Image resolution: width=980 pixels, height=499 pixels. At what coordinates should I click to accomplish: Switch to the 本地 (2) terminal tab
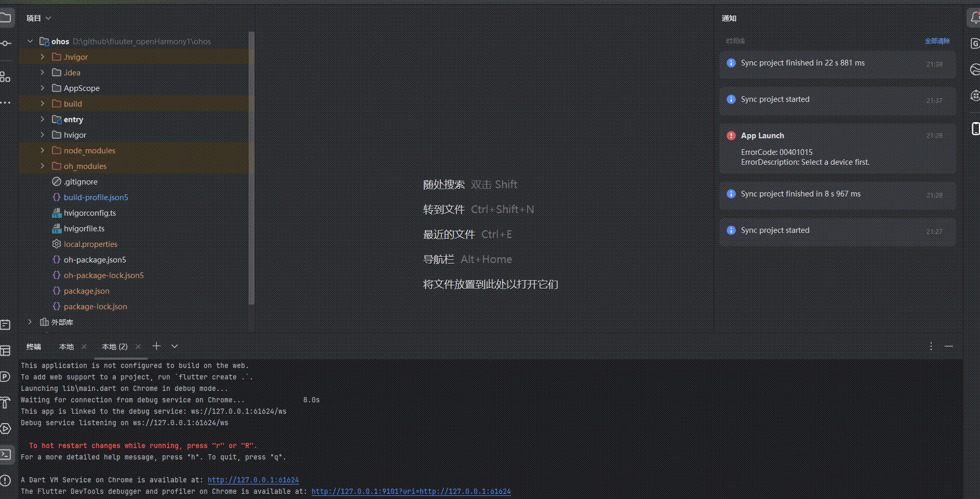click(114, 346)
